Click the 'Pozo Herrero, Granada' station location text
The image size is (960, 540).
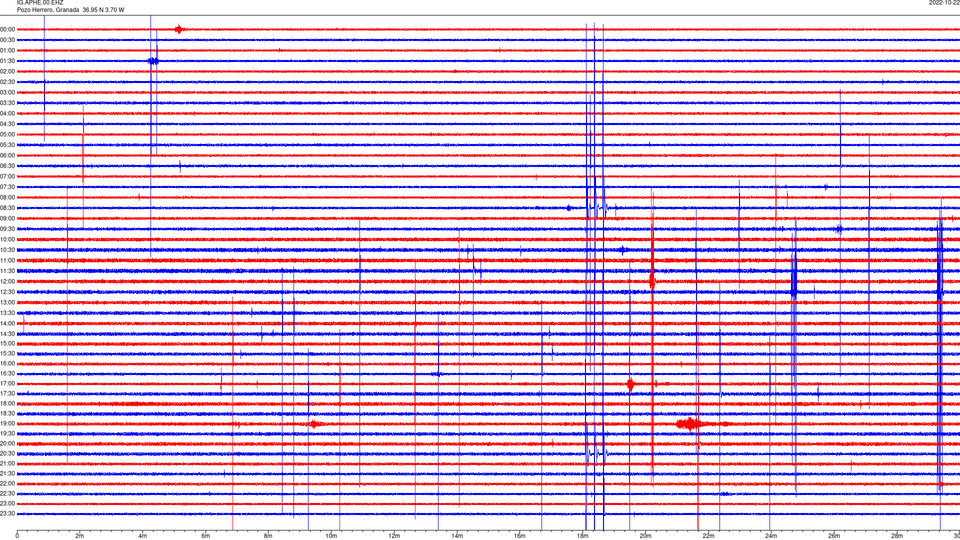click(x=48, y=10)
